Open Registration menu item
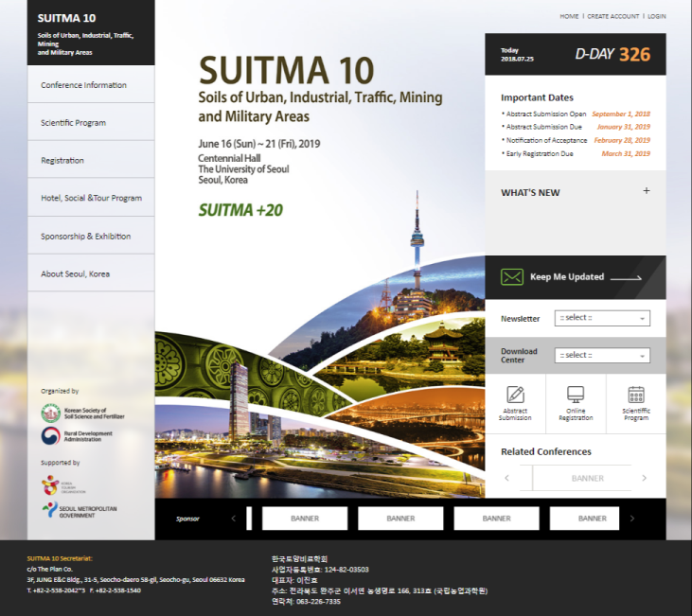 91,160
